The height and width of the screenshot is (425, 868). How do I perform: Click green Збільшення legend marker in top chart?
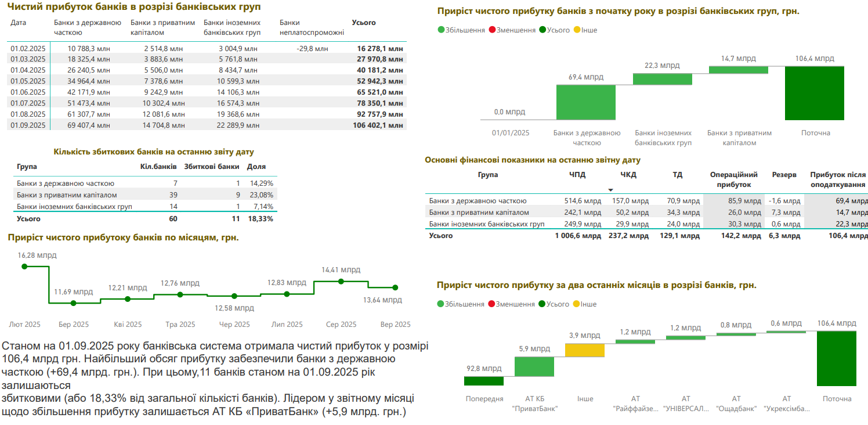pyautogui.click(x=441, y=30)
